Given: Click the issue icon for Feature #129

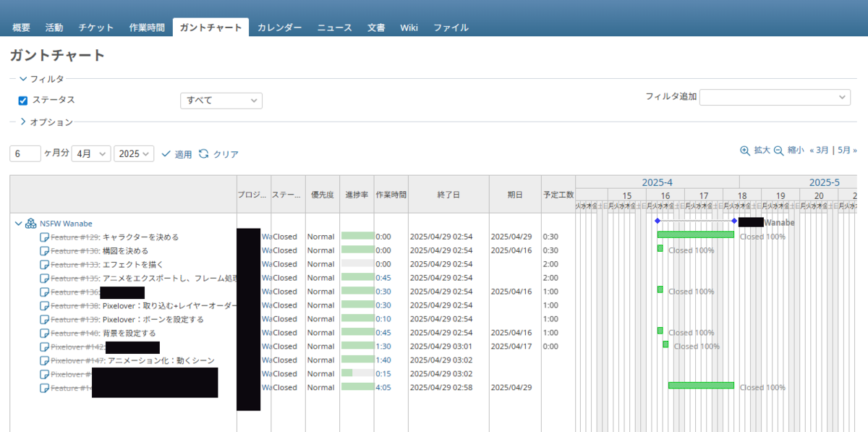Looking at the screenshot, I should pos(44,237).
